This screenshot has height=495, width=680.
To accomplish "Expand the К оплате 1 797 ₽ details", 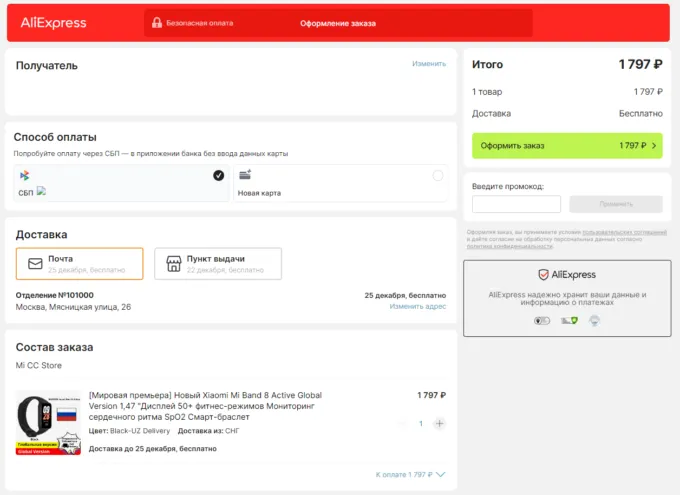I will [410, 474].
